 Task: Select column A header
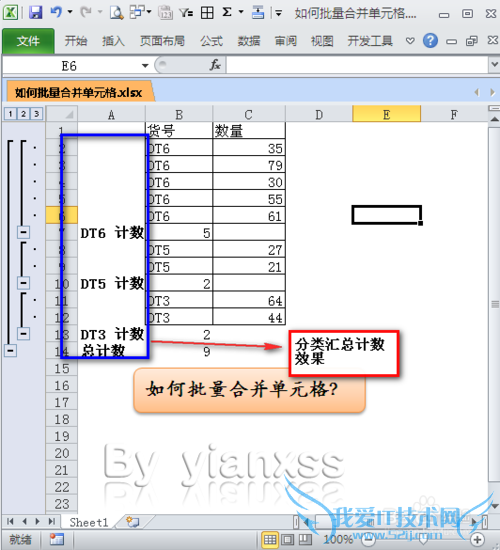[112, 114]
